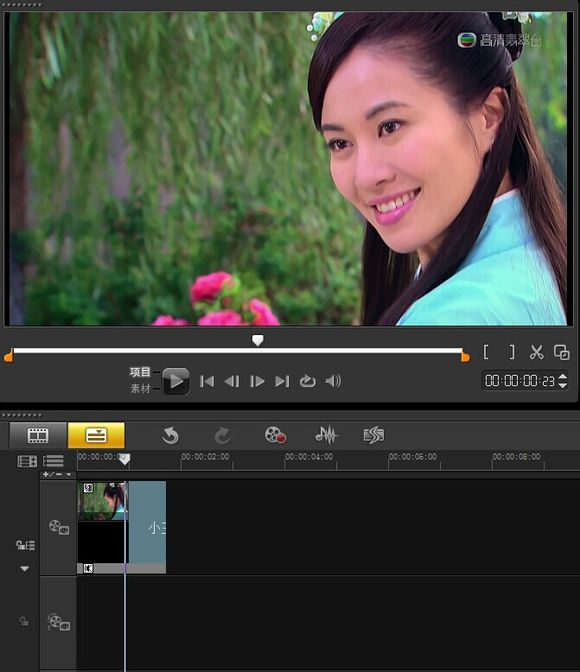Toggle overlay track ripple lock
This screenshot has width=580, height=672.
click(24, 621)
